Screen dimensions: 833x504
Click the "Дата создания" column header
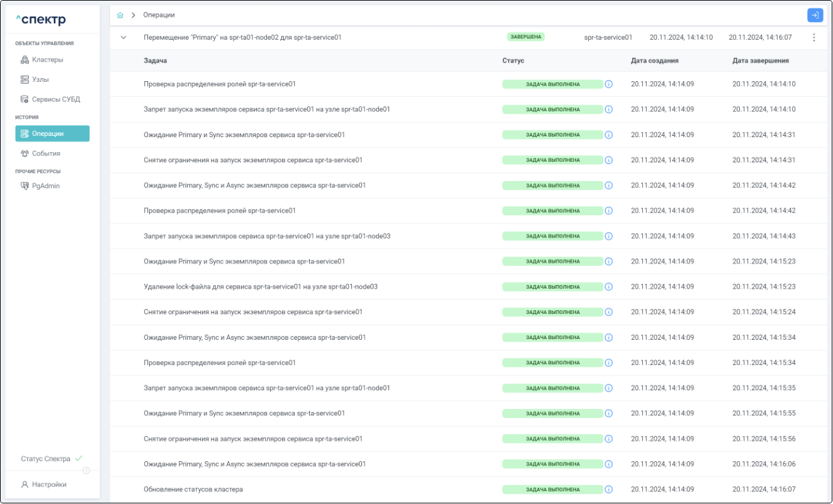(x=654, y=61)
